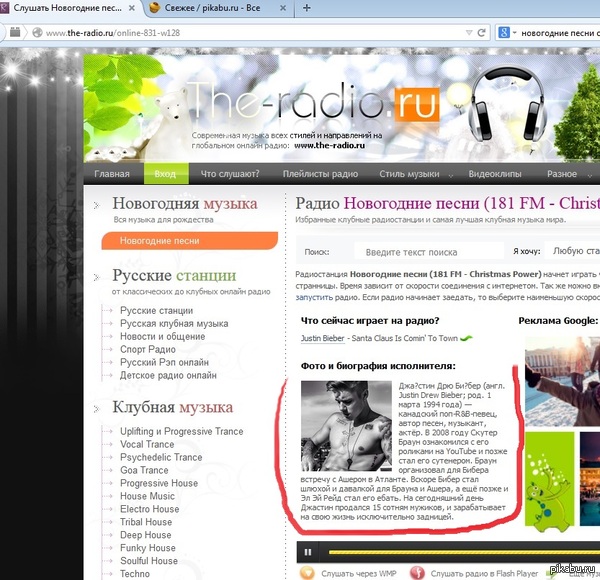600x580 pixels.
Task: Open Funky House link
Action: (x=148, y=548)
